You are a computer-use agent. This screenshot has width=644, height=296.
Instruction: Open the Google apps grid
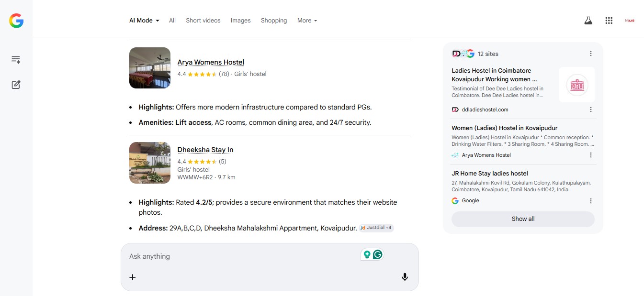click(609, 21)
